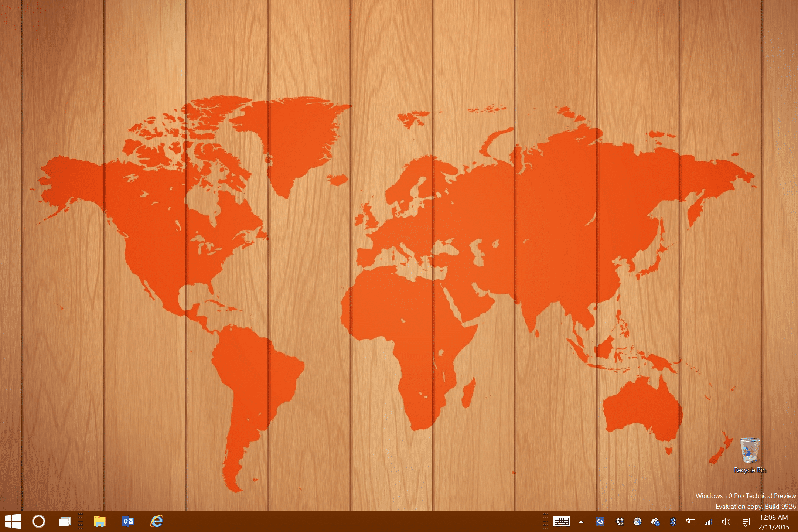Click the globe tray icon
The image size is (798, 532).
pyautogui.click(x=637, y=522)
